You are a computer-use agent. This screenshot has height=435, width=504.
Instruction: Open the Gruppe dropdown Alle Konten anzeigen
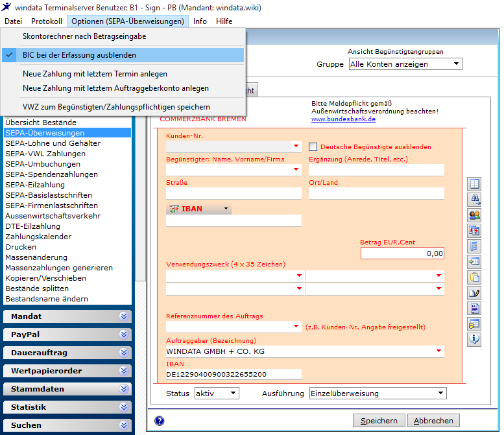tap(405, 64)
